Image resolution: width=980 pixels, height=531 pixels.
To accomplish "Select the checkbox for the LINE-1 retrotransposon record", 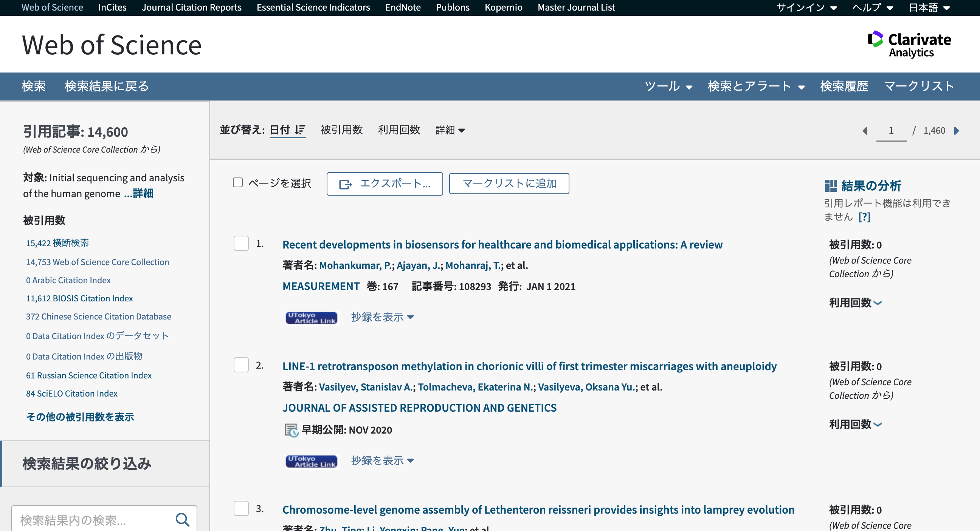I will (241, 366).
